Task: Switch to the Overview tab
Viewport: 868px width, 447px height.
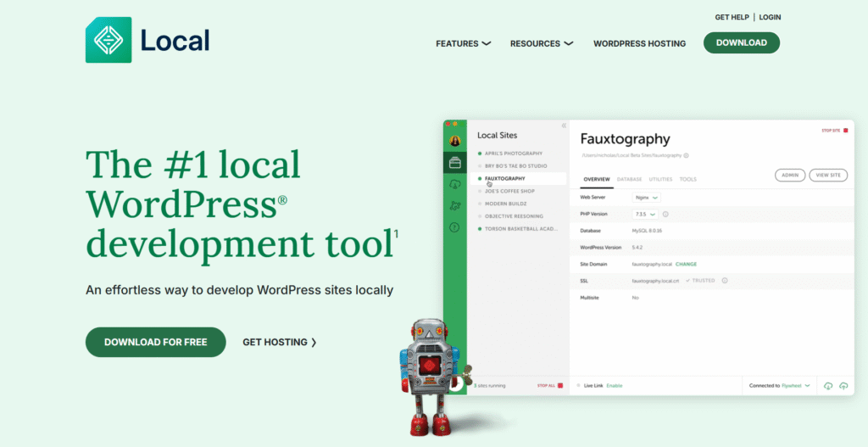Action: pos(597,180)
